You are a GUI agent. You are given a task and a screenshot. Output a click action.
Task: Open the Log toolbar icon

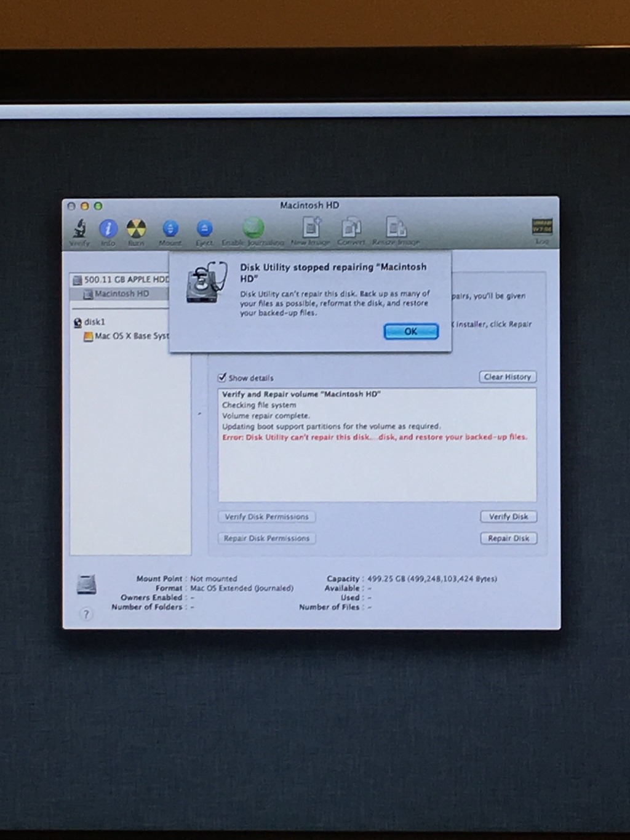pos(542,226)
